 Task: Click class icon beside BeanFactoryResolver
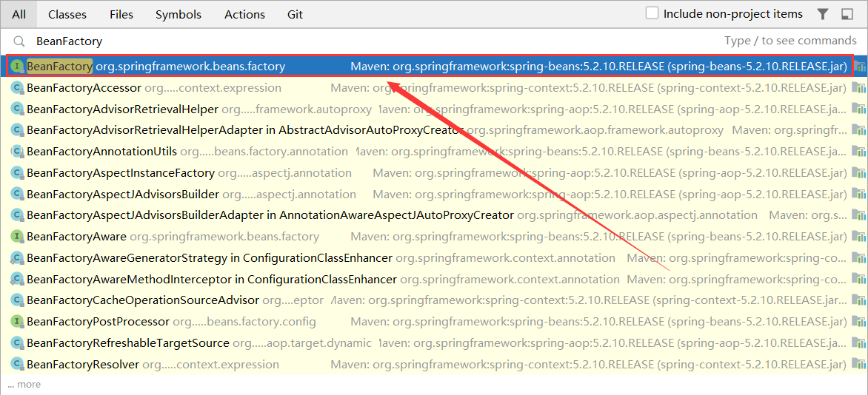coord(17,364)
